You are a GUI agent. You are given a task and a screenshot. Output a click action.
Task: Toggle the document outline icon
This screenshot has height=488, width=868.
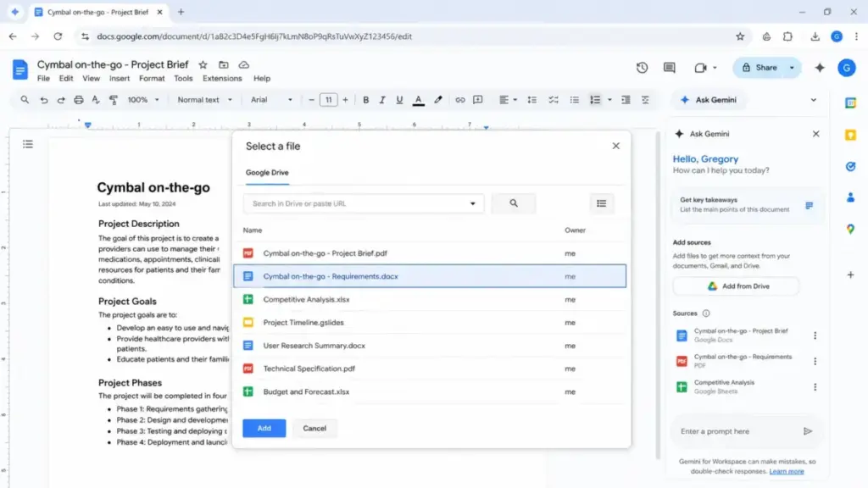(x=28, y=144)
